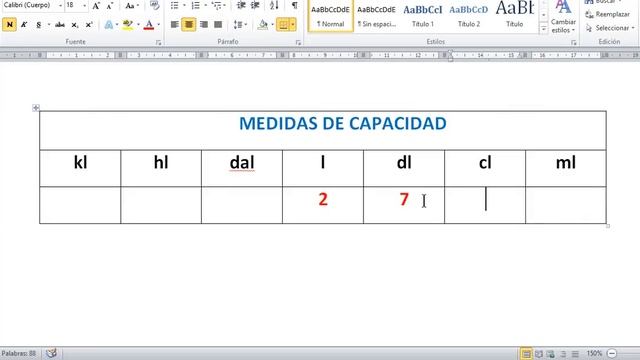The image size is (640, 360).
Task: Open line spacing options
Action: tap(240, 25)
